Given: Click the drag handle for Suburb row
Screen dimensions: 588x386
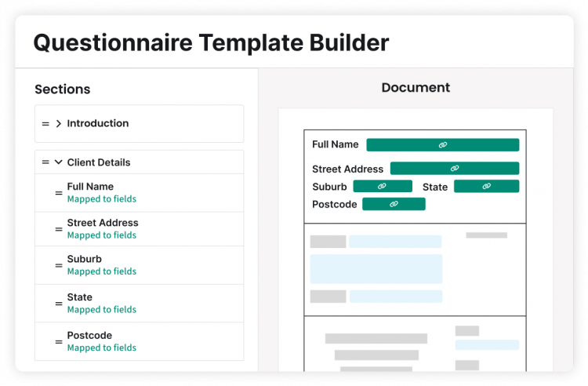Looking at the screenshot, I should tap(59, 265).
